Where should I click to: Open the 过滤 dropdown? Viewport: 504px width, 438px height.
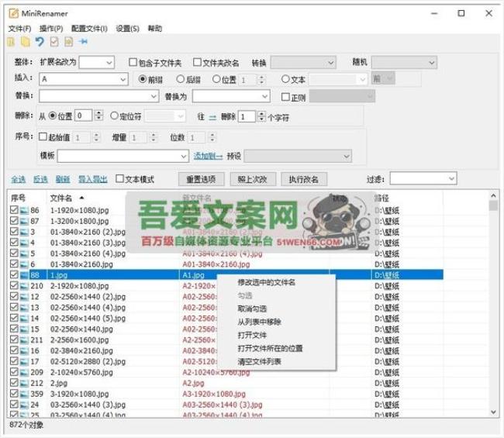pyautogui.click(x=423, y=178)
